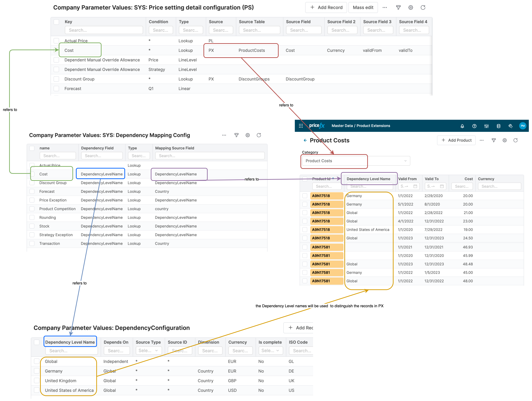This screenshot has height=401, width=532.
Task: Open Is complete filter dropdown
Action: pos(270,350)
